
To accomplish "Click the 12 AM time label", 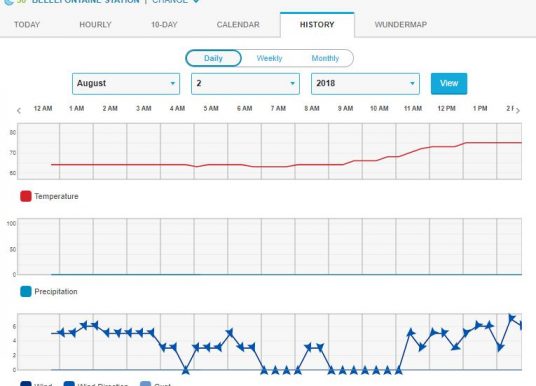I will click(x=43, y=108).
